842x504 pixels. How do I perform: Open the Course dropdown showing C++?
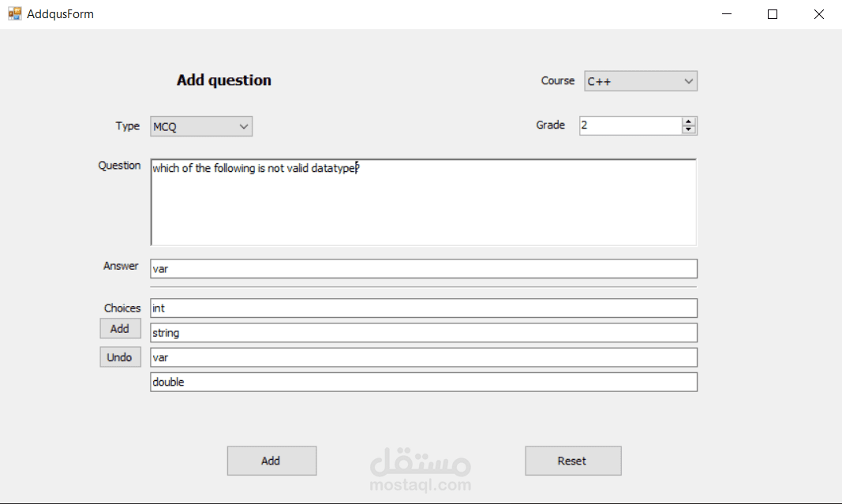click(640, 81)
